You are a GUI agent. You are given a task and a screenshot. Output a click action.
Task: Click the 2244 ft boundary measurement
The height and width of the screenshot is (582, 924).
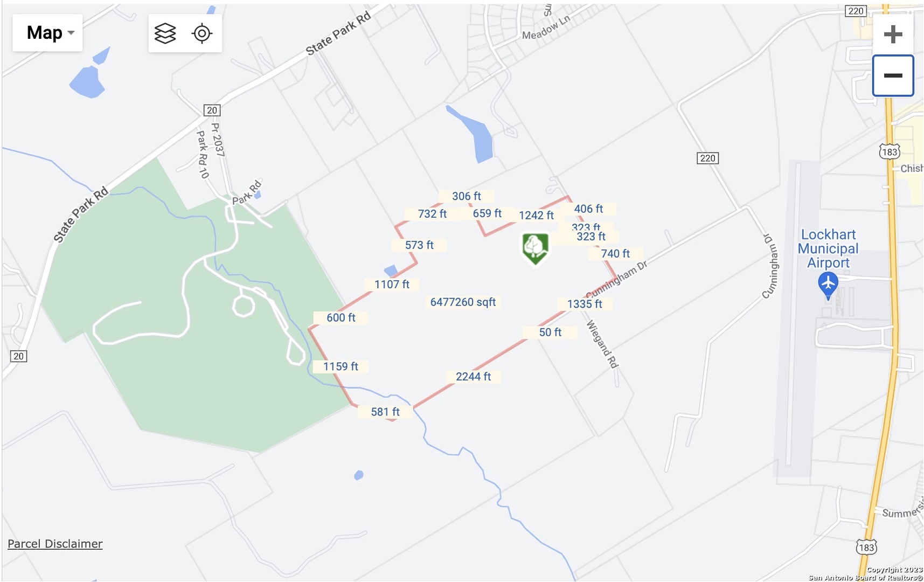click(473, 377)
